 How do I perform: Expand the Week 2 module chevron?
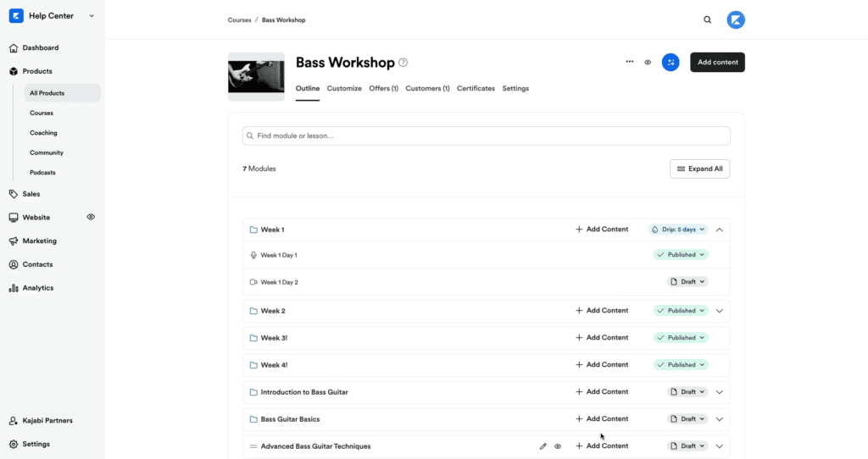coord(720,311)
